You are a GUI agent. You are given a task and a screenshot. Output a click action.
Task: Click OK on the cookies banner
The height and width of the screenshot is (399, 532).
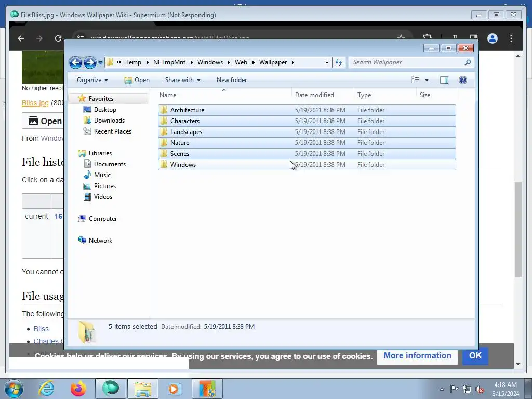point(475,355)
